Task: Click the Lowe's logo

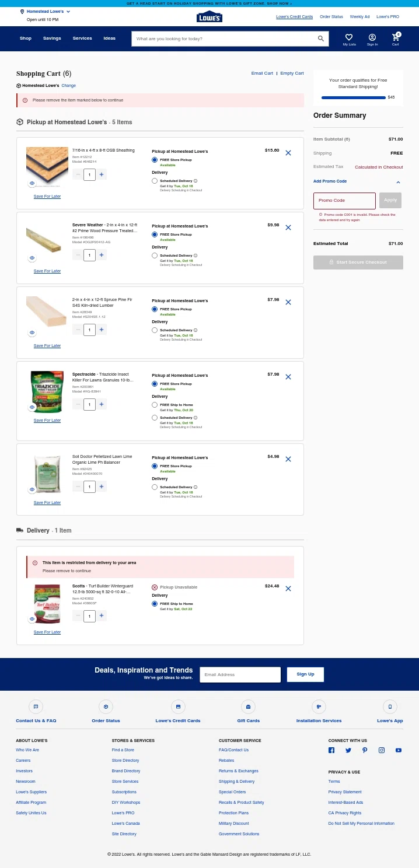Action: pyautogui.click(x=209, y=17)
